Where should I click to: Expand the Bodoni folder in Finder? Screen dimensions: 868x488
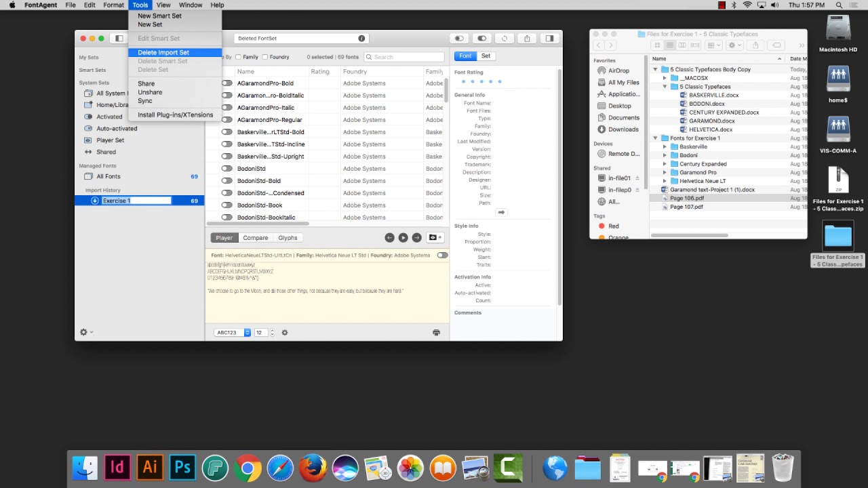coord(665,155)
